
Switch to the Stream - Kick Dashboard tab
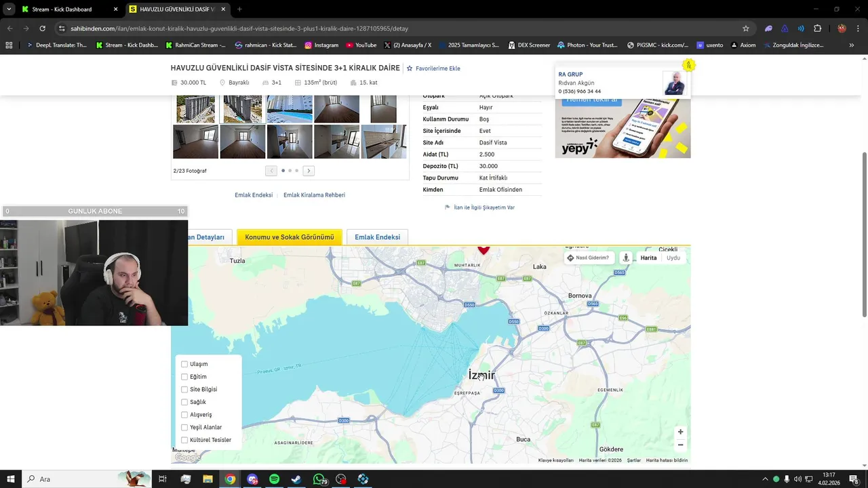click(62, 9)
